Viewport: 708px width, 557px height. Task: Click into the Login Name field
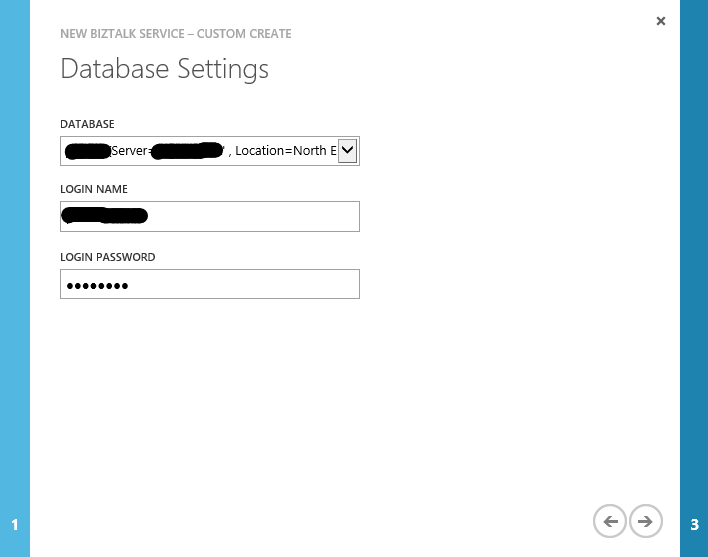[x=210, y=216]
